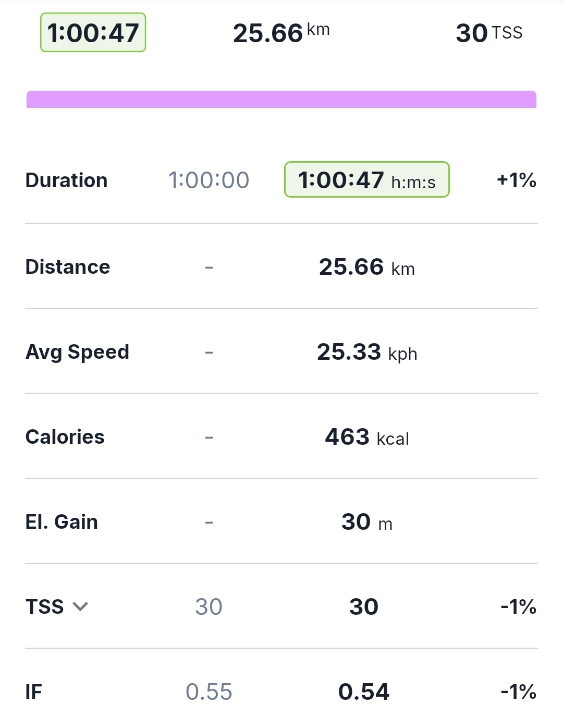Image resolution: width=563 pixels, height=728 pixels.
Task: Click the planned TSS value in TSS row
Action: coord(209,606)
